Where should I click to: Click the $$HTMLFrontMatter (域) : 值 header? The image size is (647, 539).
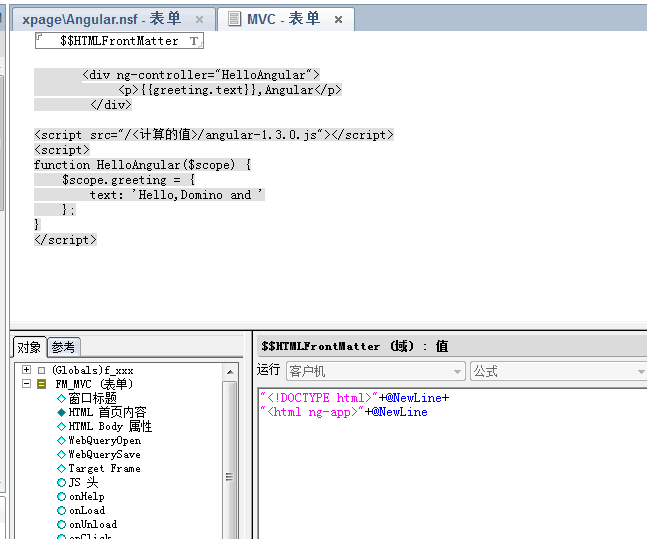[x=354, y=346]
